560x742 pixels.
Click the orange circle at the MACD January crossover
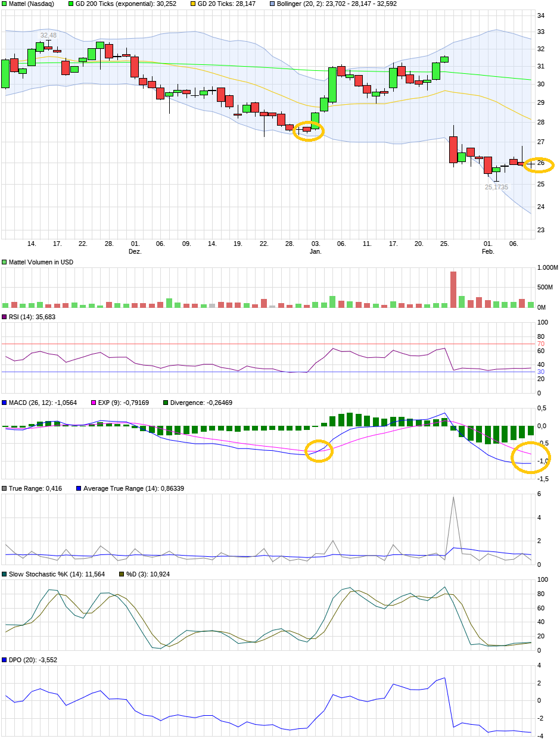pyautogui.click(x=319, y=451)
